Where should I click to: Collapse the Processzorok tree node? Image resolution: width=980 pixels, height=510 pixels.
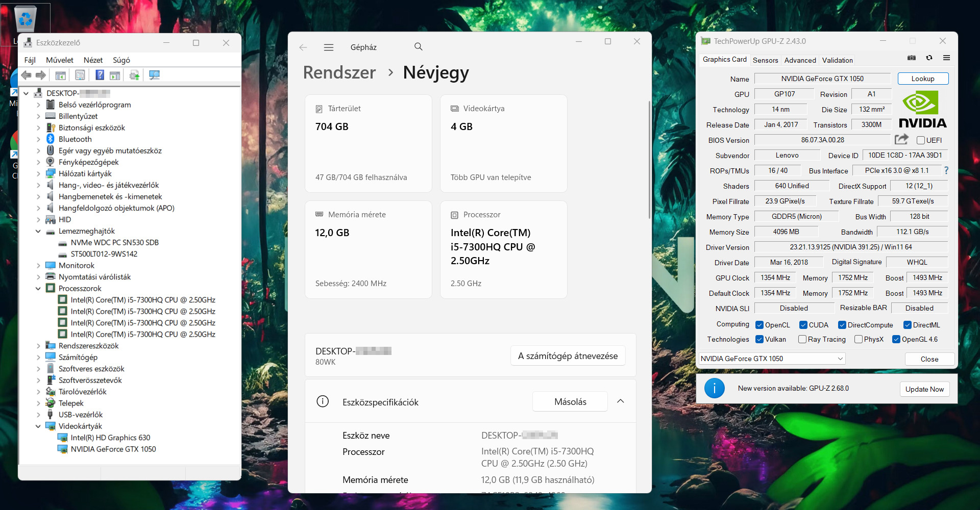(x=38, y=288)
